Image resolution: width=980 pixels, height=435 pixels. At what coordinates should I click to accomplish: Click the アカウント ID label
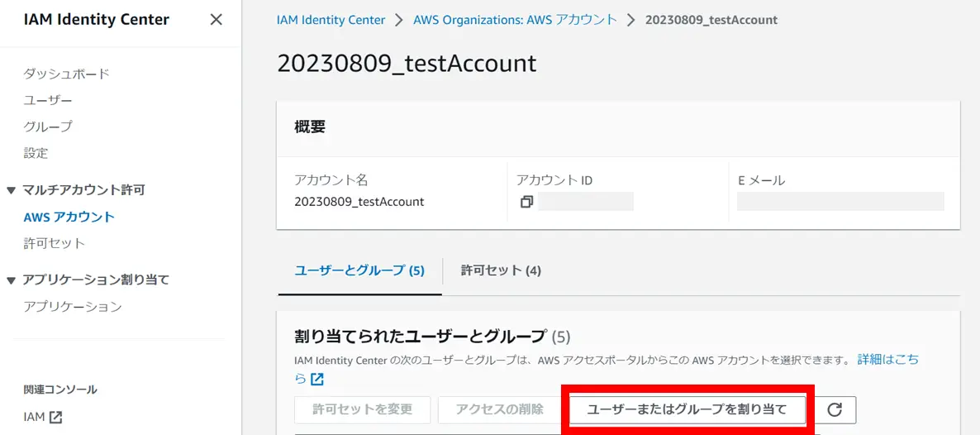point(554,181)
